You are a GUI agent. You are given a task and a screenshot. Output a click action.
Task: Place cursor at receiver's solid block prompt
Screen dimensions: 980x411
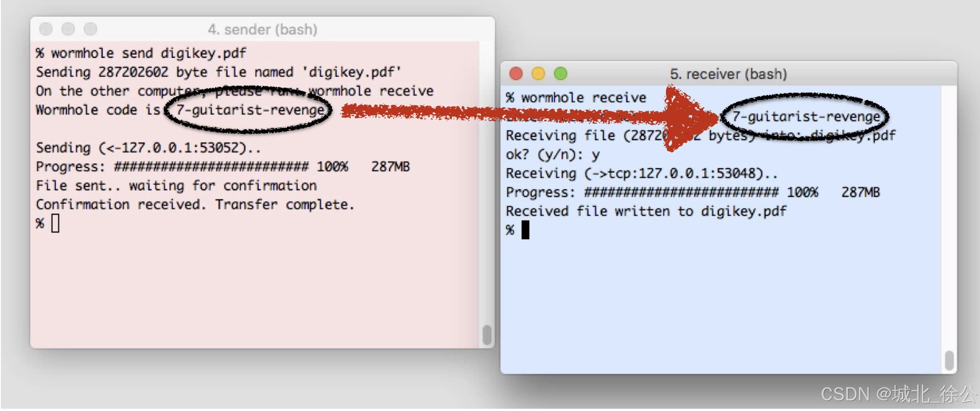click(x=526, y=230)
